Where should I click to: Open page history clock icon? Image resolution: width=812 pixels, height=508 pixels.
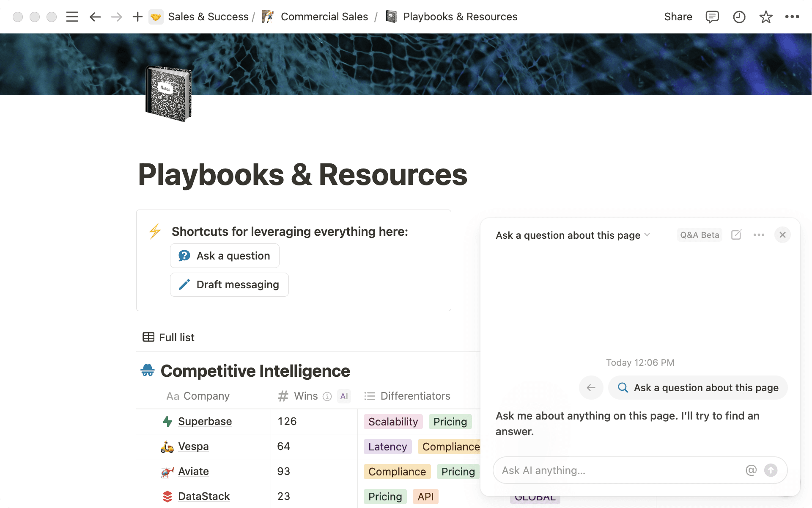(739, 17)
